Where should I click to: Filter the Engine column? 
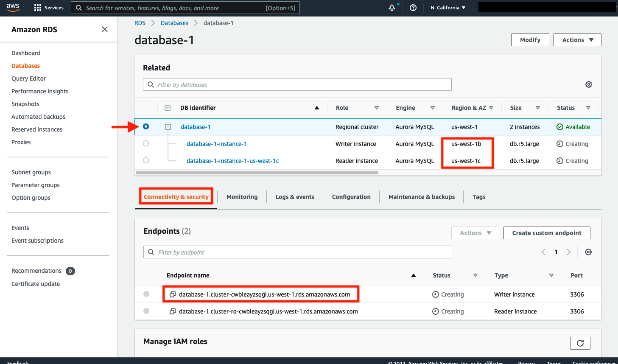433,108
